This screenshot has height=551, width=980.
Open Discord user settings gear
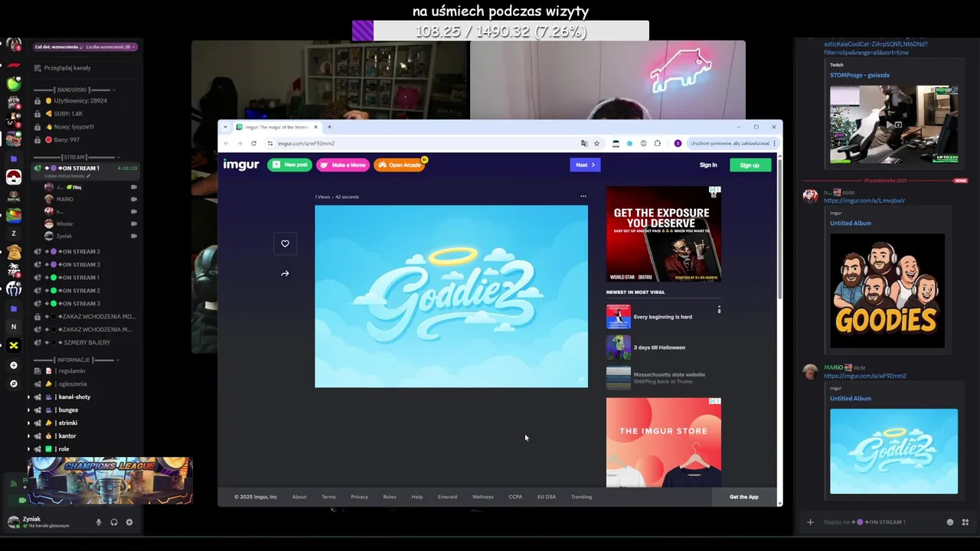[129, 522]
